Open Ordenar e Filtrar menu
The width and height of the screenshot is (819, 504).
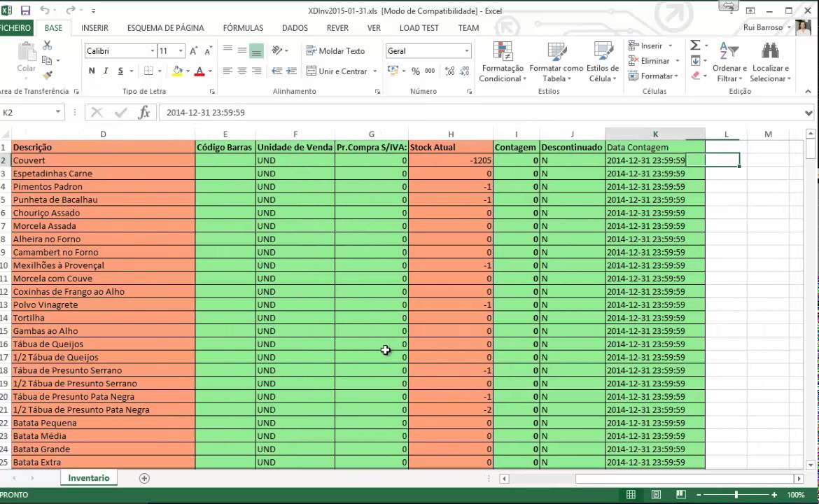pyautogui.click(x=729, y=62)
